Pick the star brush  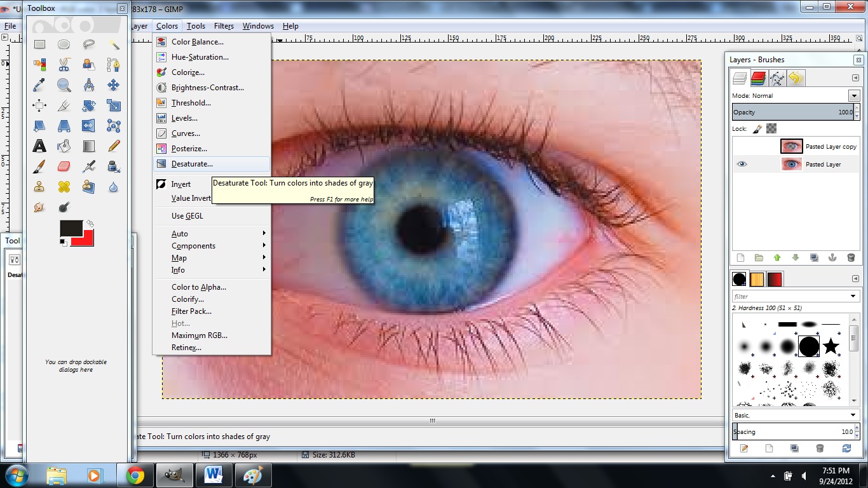coord(831,346)
